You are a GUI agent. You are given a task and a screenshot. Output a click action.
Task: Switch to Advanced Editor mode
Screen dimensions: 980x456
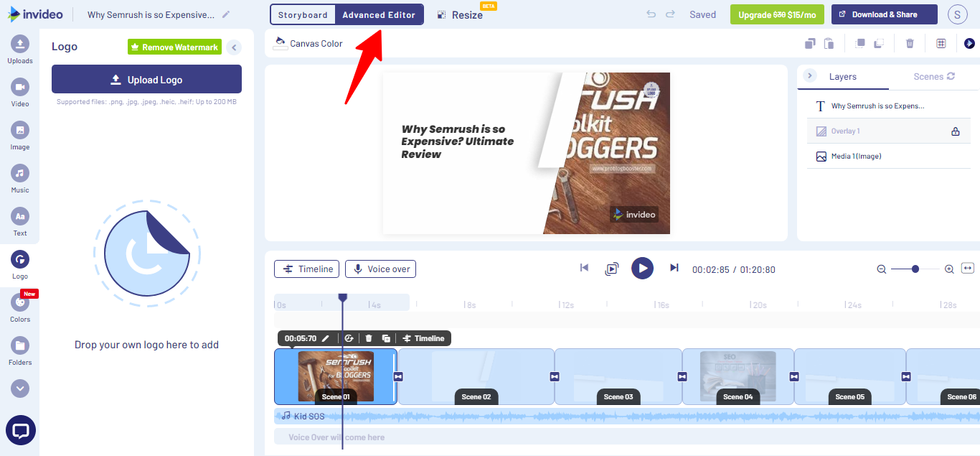pos(379,14)
